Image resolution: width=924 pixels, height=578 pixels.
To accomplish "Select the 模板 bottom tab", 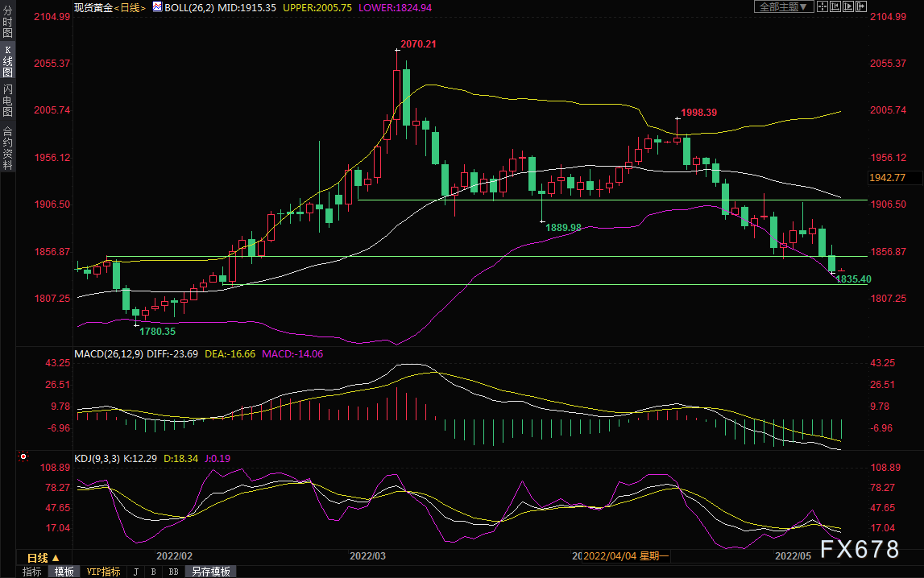I will [64, 572].
